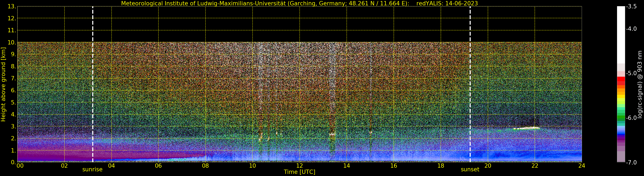
Task: Click the 'sunrise' label below the axis
Action: pyautogui.click(x=92, y=170)
